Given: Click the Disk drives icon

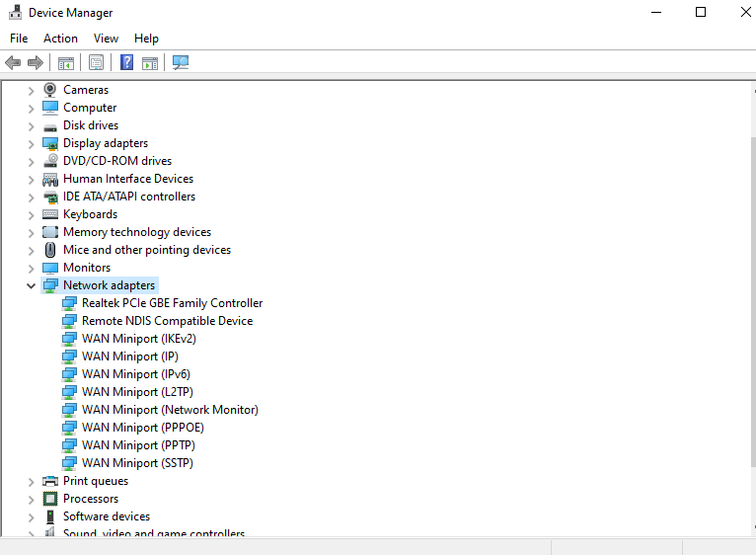Looking at the screenshot, I should coord(49,128).
